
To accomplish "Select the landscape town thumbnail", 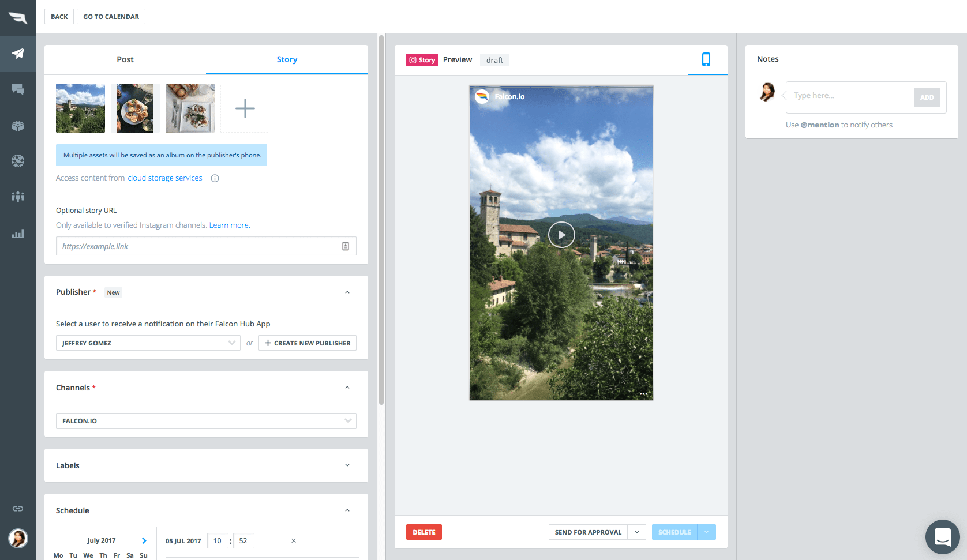I will click(x=80, y=108).
